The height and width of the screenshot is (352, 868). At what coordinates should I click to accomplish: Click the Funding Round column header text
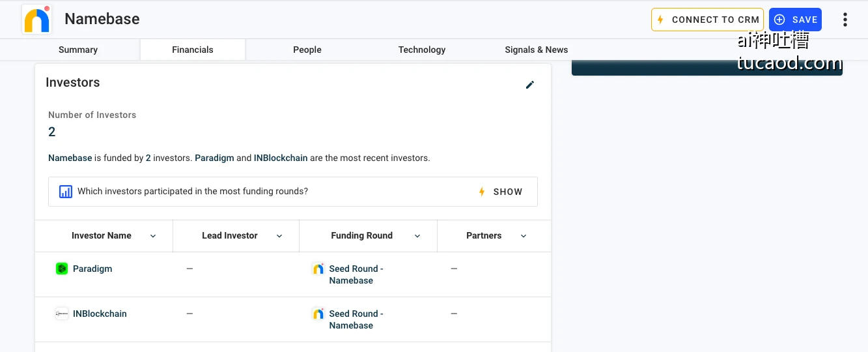[361, 236]
